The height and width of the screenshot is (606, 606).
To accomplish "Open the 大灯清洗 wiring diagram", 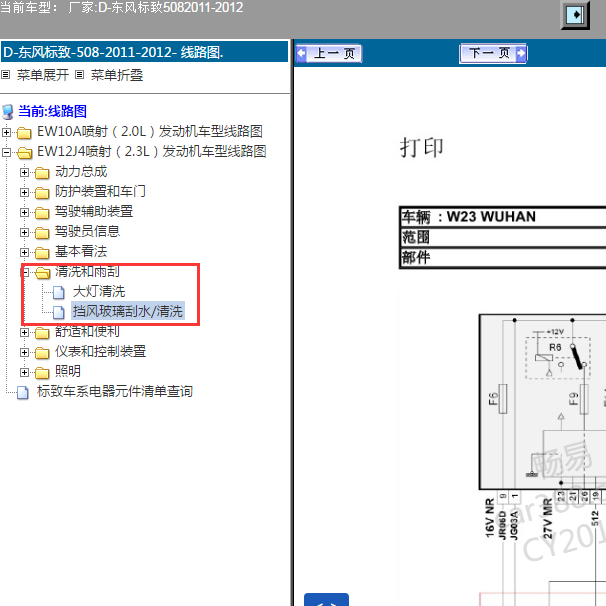I will click(99, 291).
